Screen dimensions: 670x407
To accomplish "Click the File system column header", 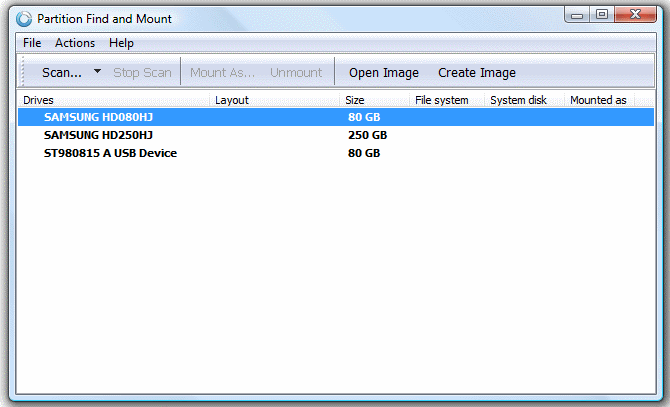I will point(447,100).
